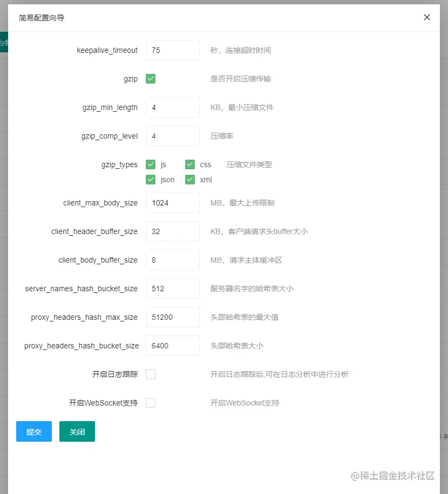Uncheck the xml gzip_types checkbox

[x=189, y=180]
